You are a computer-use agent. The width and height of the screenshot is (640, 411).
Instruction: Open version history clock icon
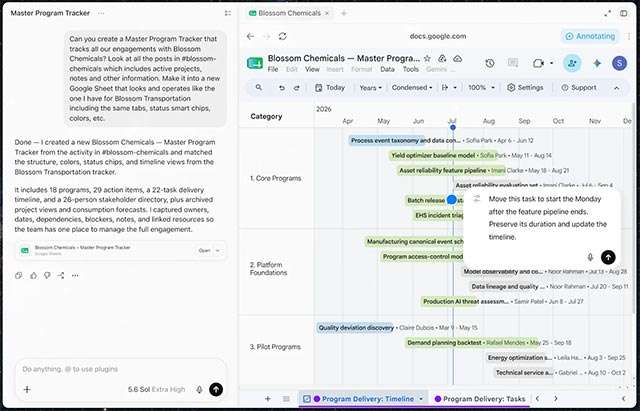(490, 63)
